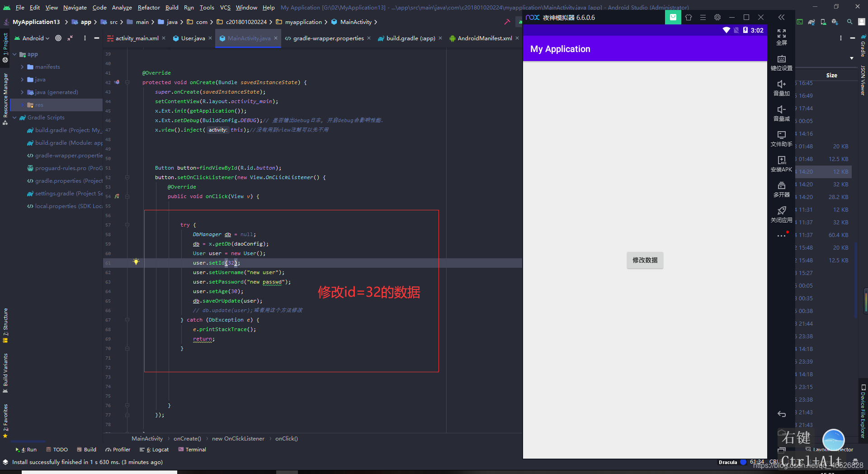This screenshot has height=474, width=868.
Task: Open the Terminal tool window
Action: click(192, 450)
